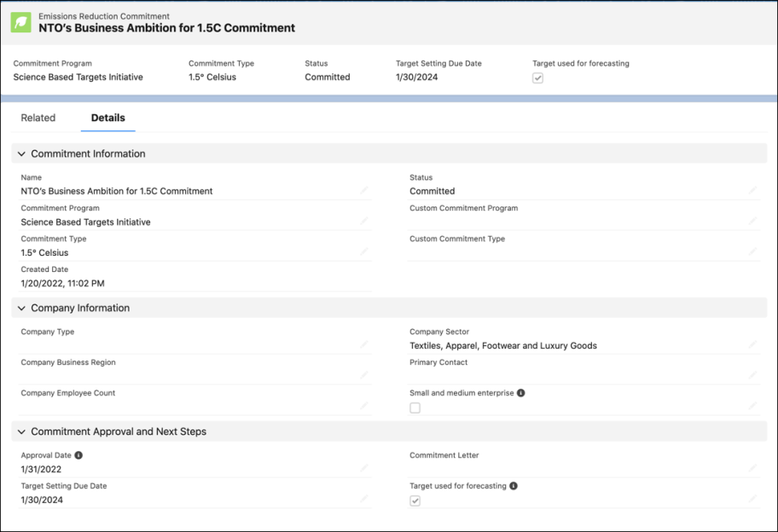Toggle Target used for forecasting checkbox in details
The width and height of the screenshot is (778, 532).
[x=415, y=500]
